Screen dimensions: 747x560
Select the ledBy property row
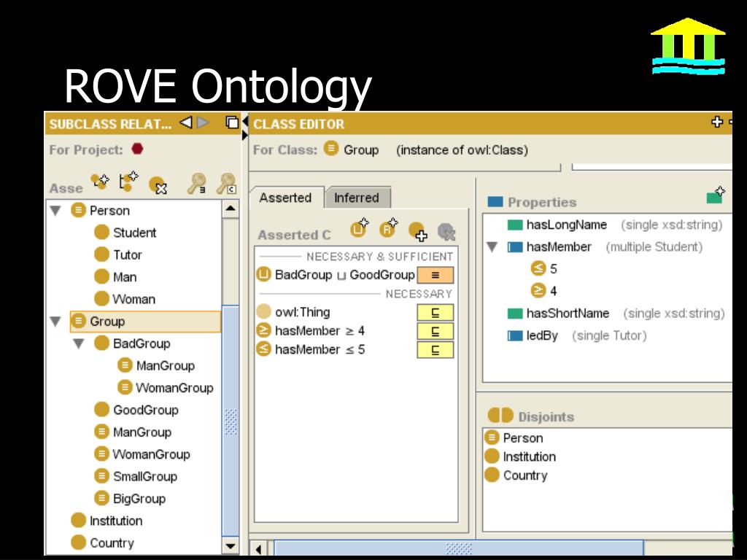coord(577,335)
